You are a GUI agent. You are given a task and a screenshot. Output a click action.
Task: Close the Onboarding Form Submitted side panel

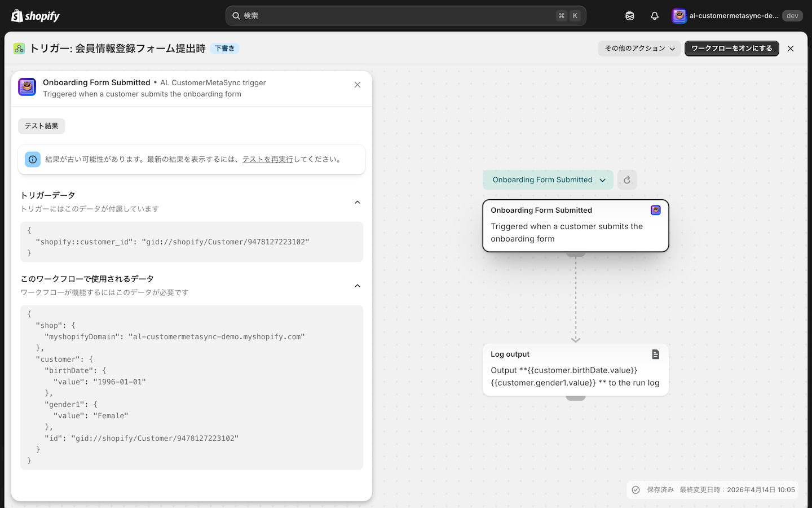[358, 85]
